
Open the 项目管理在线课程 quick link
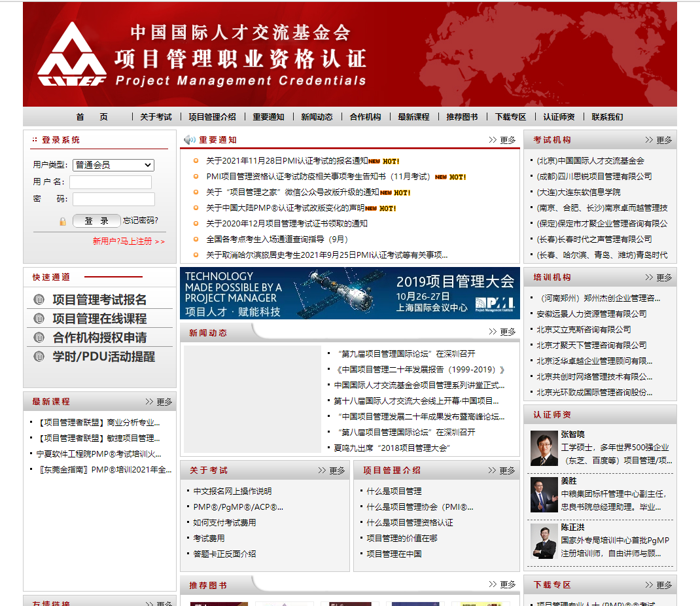point(99,319)
